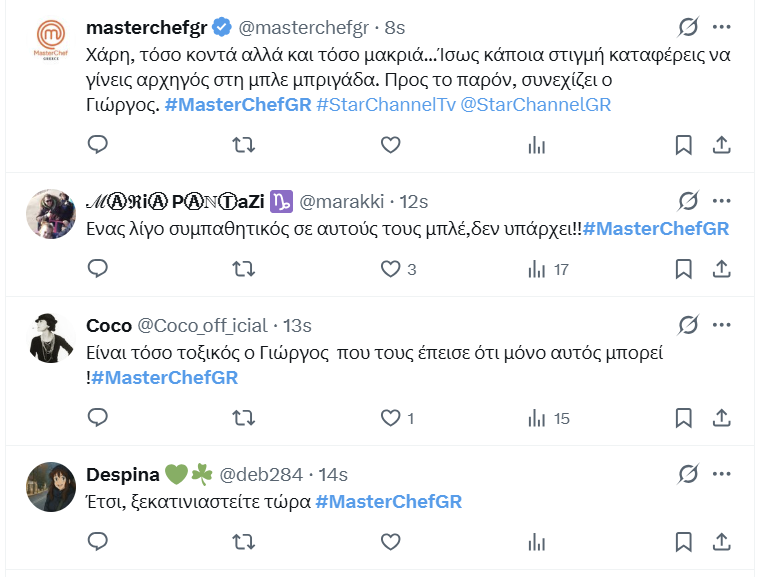This screenshot has width=761, height=577.
Task: Repost the masterchefgr tweet
Action: 243,145
